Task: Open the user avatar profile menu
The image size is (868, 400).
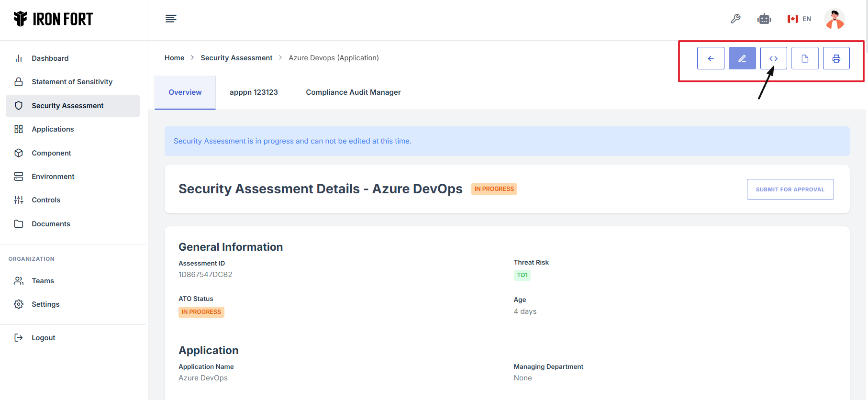Action: tap(835, 19)
